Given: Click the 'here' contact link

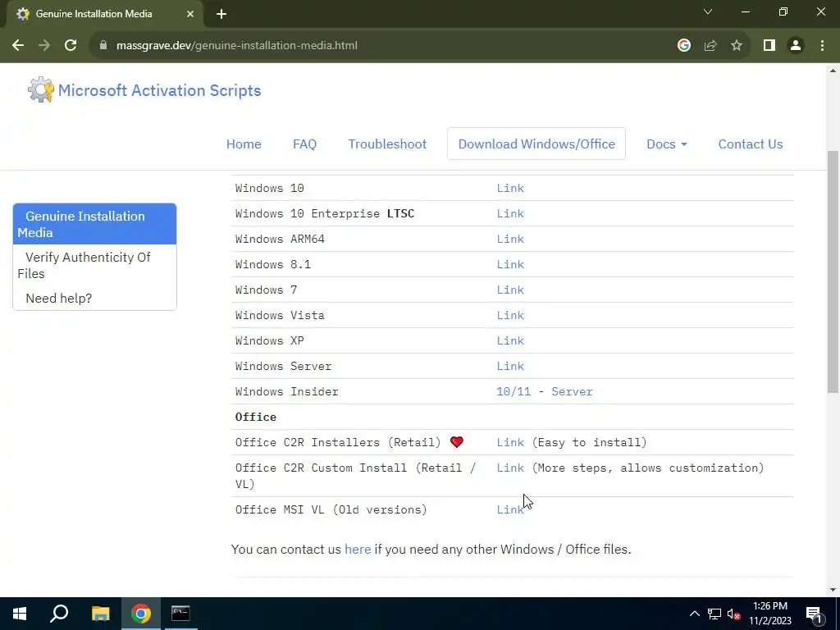Looking at the screenshot, I should click(358, 549).
